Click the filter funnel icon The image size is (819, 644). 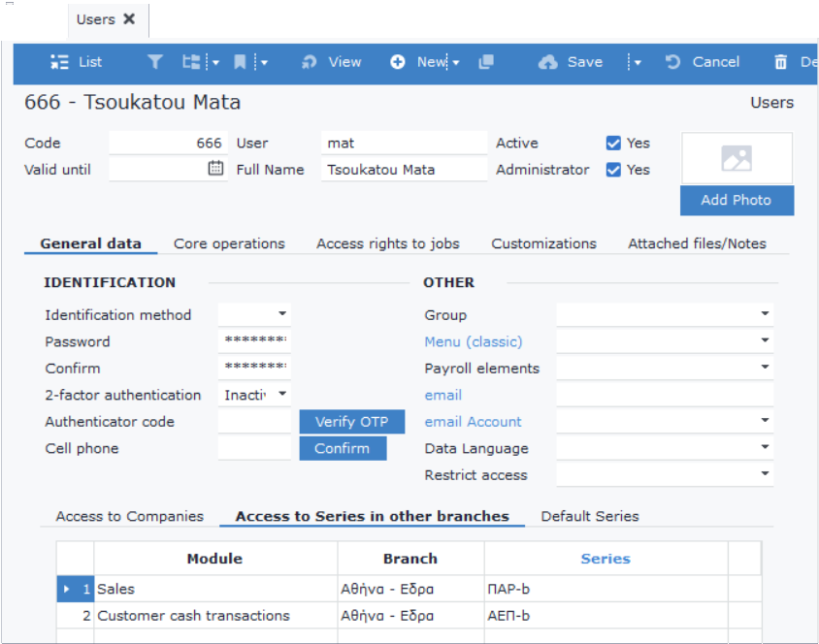[x=154, y=62]
